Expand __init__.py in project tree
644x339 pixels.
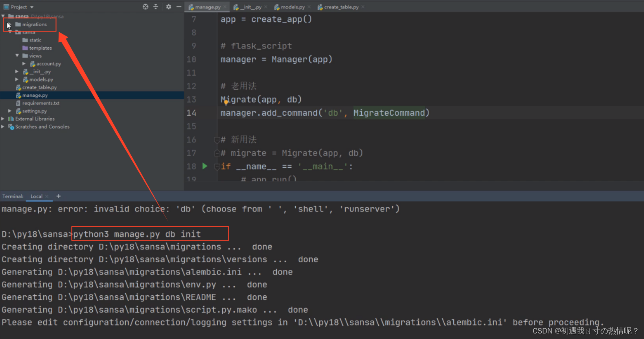[x=17, y=71]
